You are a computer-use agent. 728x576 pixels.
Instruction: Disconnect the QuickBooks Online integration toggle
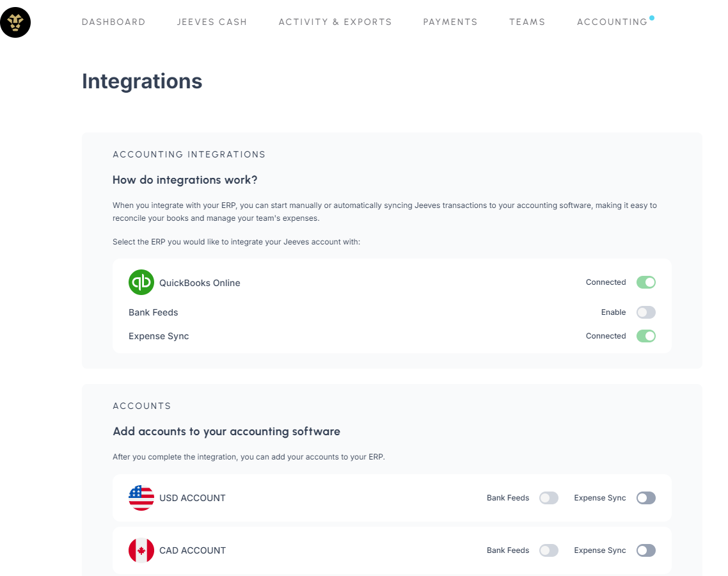coord(645,282)
